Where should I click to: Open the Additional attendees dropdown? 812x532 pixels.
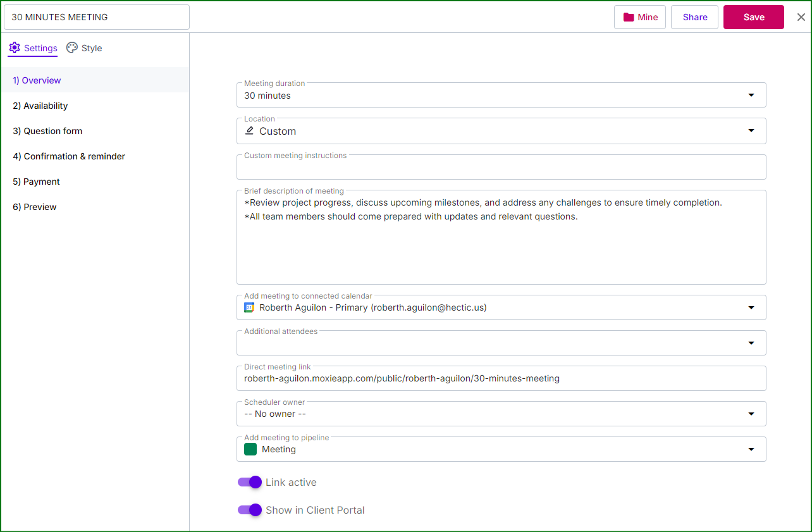(x=751, y=342)
